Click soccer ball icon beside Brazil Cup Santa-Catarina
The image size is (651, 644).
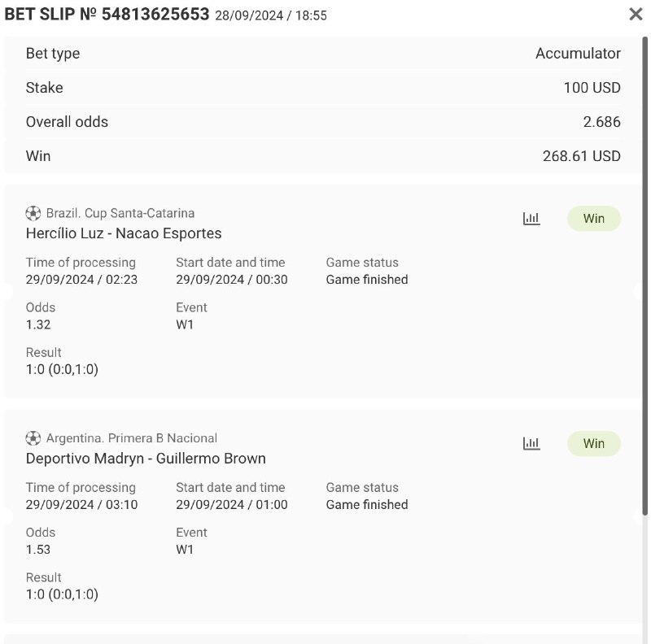(x=33, y=213)
